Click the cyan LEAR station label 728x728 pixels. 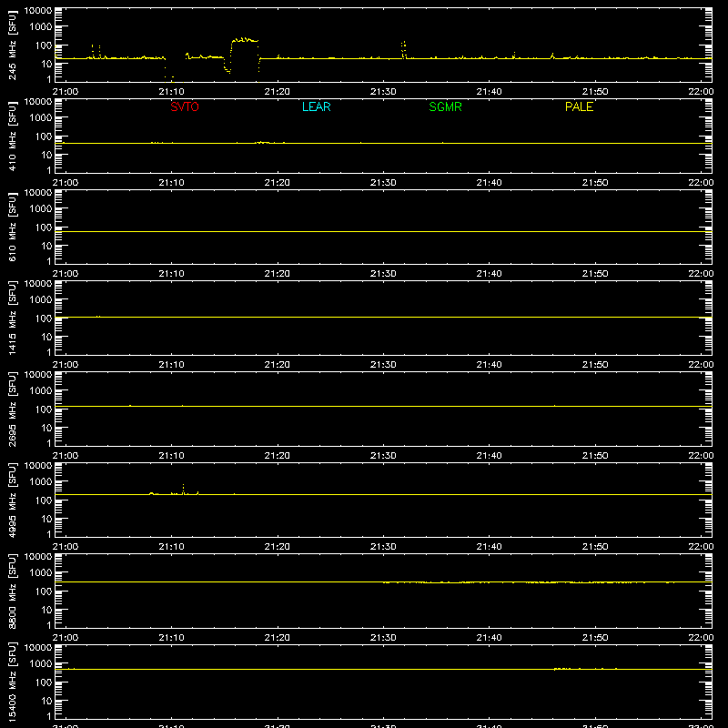[316, 106]
